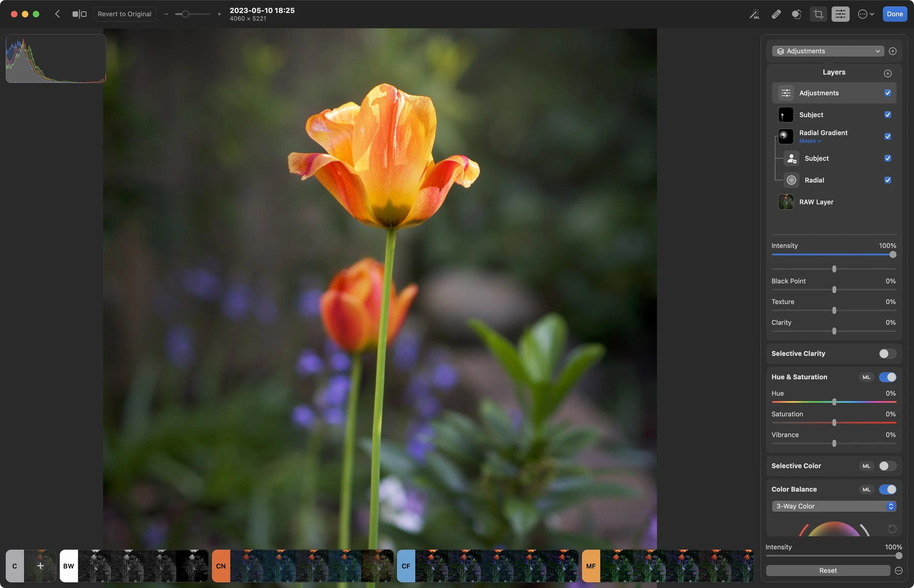Image resolution: width=914 pixels, height=588 pixels.
Task: Open the Adjustments dropdown at panel top
Action: [828, 51]
